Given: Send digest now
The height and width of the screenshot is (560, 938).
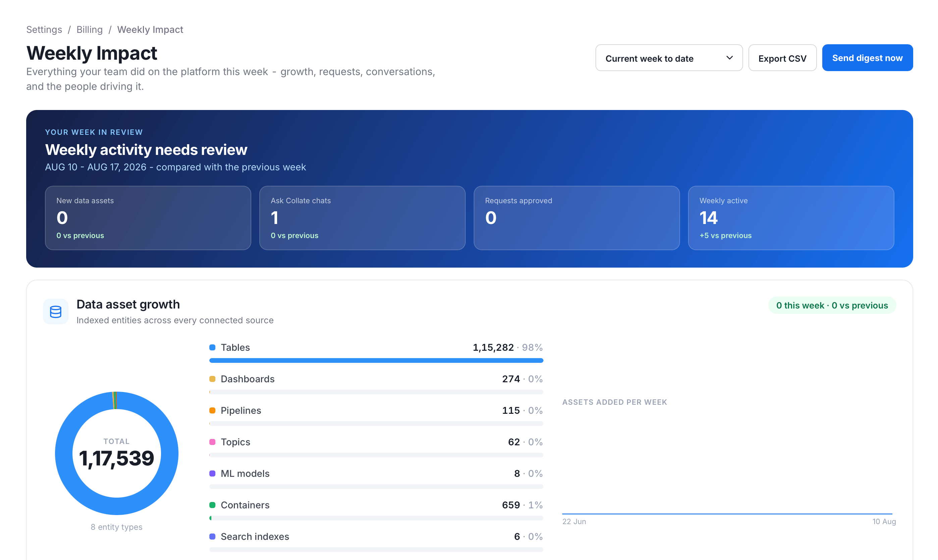Looking at the screenshot, I should click(868, 58).
